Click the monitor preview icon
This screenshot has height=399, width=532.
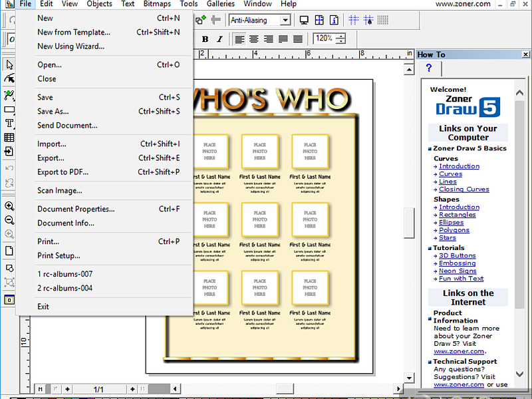coord(304,20)
